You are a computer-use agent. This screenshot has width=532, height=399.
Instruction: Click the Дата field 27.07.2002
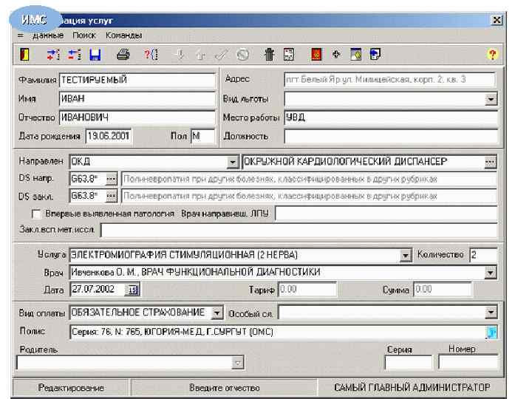pyautogui.click(x=98, y=290)
